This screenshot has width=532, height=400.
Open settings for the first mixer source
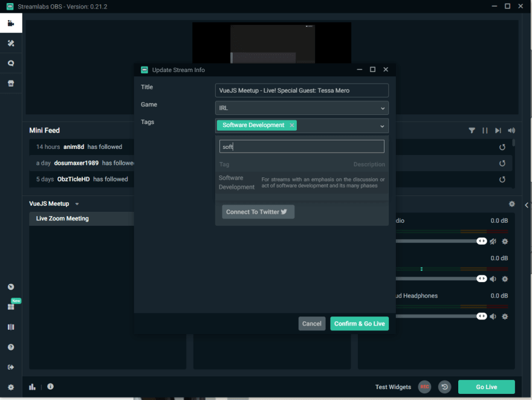(x=505, y=241)
